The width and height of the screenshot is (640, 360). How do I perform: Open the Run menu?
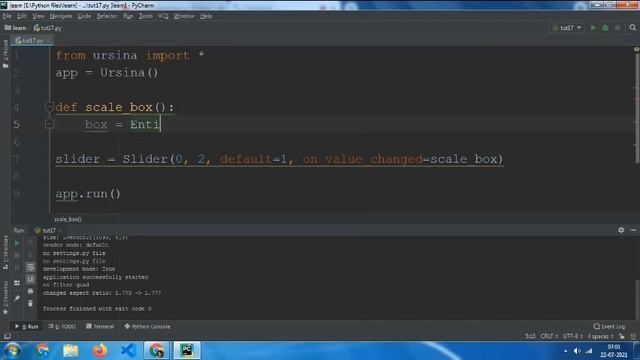(128, 16)
